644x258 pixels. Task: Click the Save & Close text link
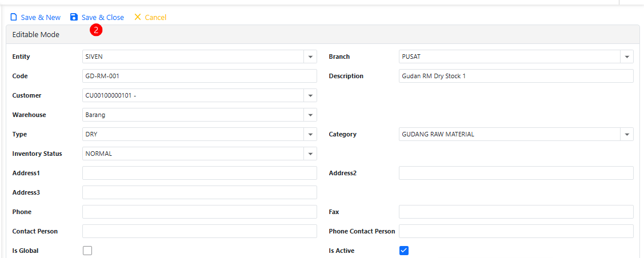coord(103,17)
